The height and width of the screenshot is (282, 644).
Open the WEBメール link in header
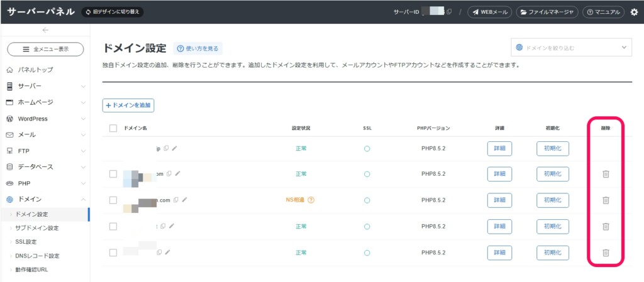coord(489,12)
